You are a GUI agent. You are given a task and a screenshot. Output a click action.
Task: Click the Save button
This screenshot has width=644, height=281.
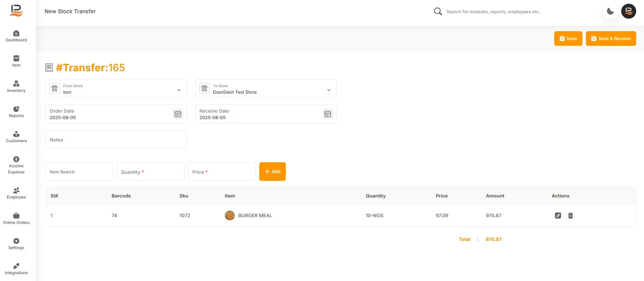point(568,38)
